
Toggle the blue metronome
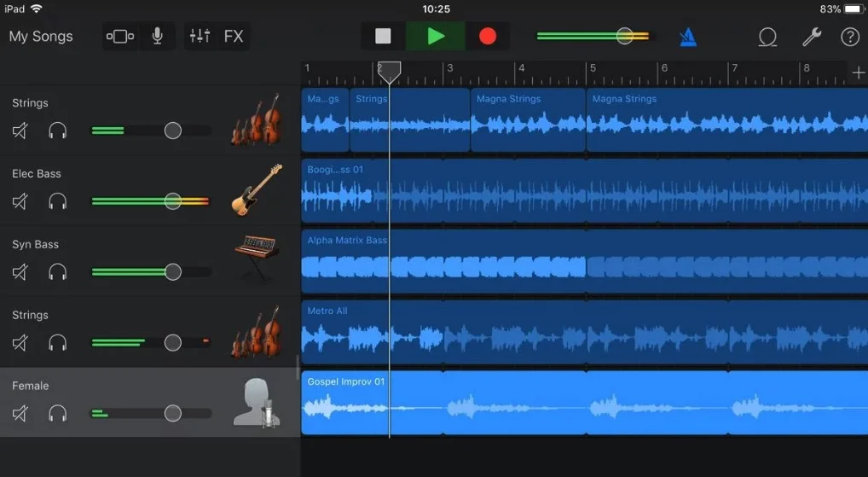(688, 37)
